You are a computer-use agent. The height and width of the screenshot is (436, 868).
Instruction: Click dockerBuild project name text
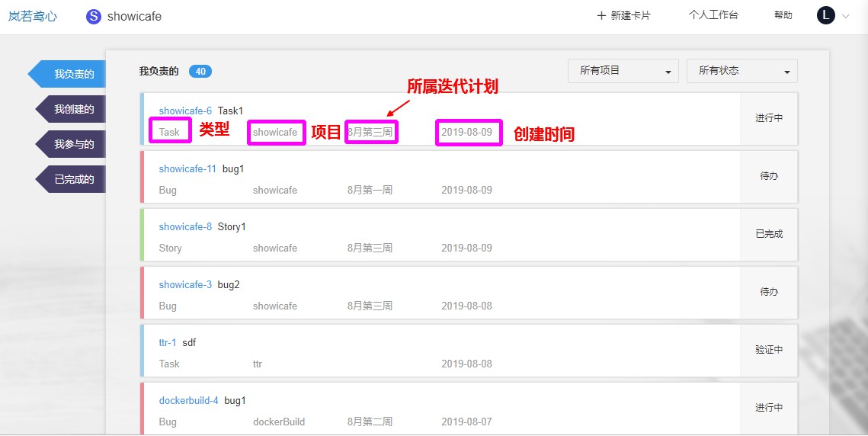279,422
